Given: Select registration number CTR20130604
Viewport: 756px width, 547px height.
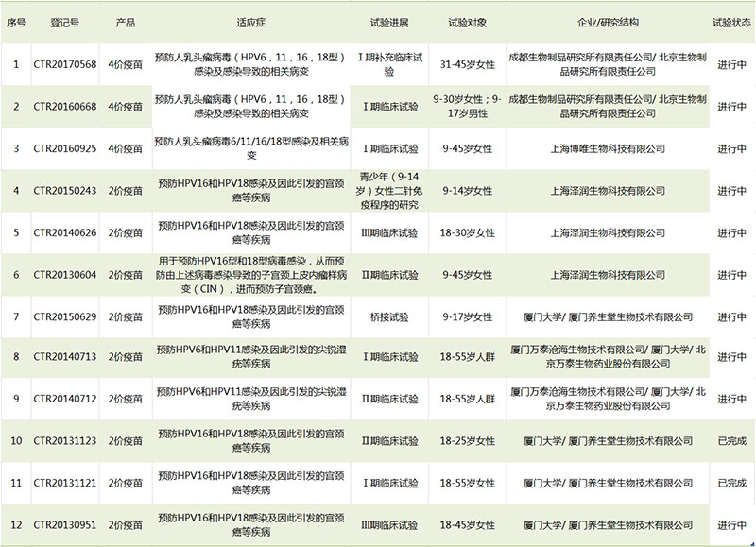Looking at the screenshot, I should tap(65, 275).
